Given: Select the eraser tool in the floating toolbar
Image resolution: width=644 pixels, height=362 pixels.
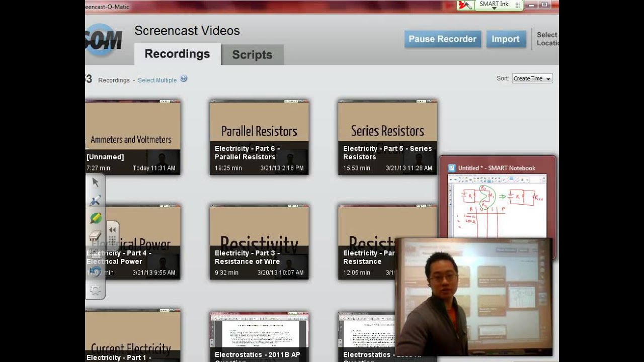Looking at the screenshot, I should point(96,236).
